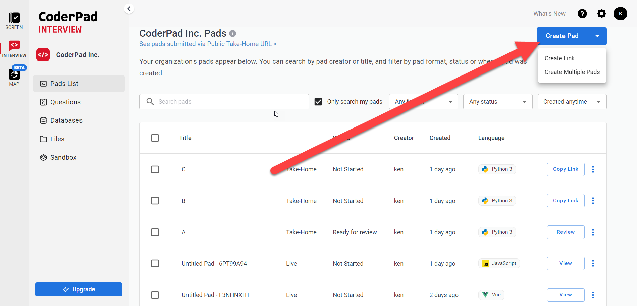This screenshot has height=306, width=644.
Task: Open more options for pad C
Action: tap(593, 169)
